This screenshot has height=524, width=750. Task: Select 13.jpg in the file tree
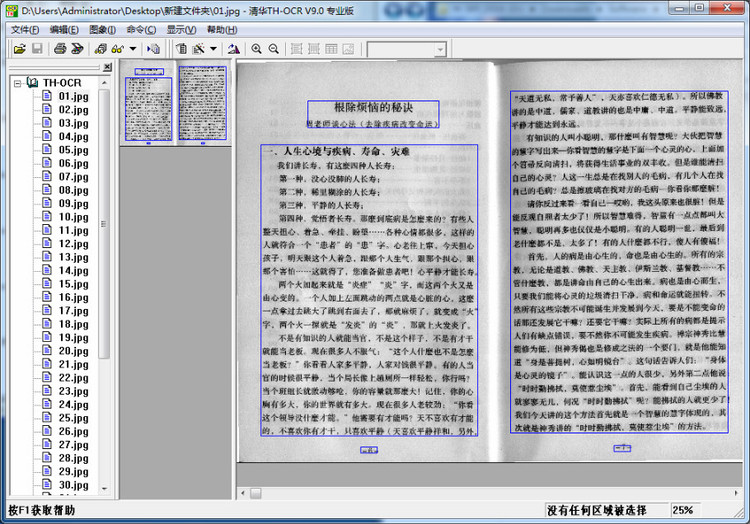[x=74, y=257]
